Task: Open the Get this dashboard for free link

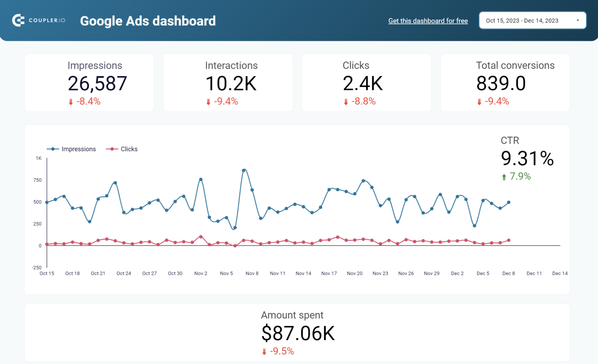Action: click(x=428, y=21)
